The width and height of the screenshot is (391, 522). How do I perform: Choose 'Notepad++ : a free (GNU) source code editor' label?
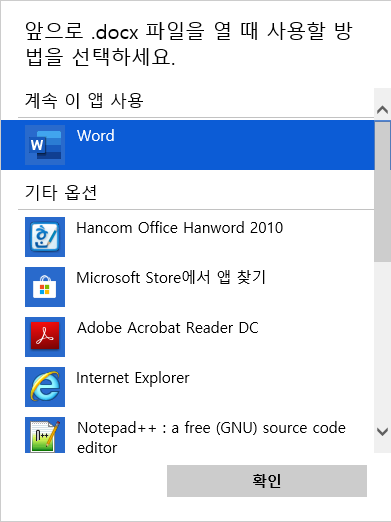[x=211, y=437]
